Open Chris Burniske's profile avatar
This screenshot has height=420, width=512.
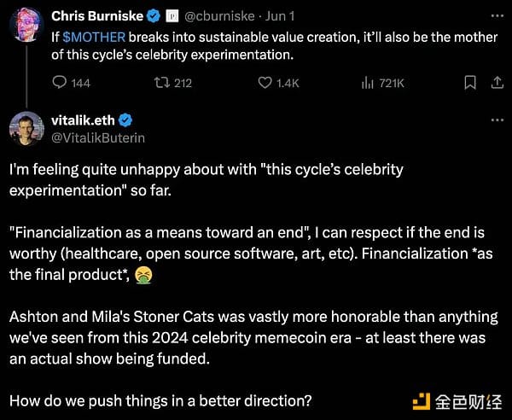pyautogui.click(x=26, y=25)
